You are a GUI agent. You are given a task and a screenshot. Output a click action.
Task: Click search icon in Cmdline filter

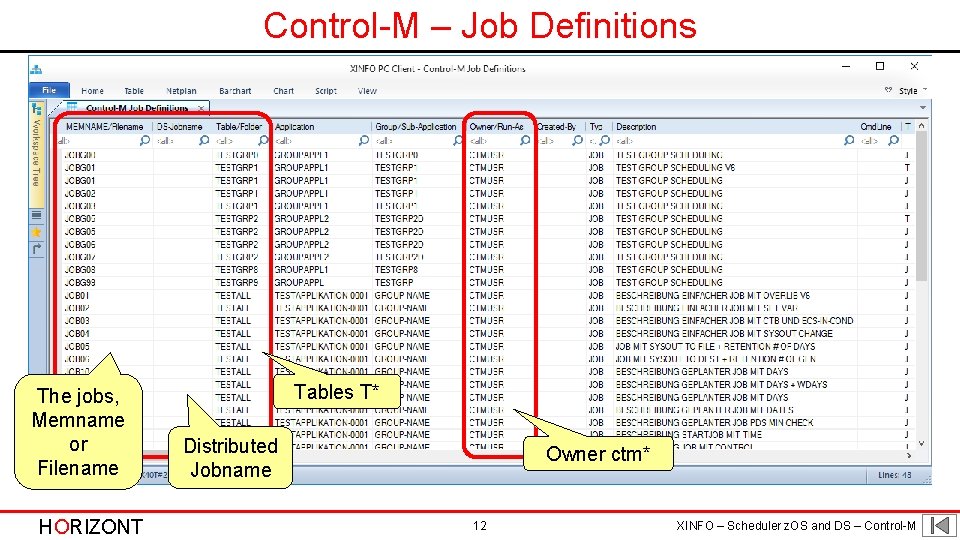(x=893, y=140)
